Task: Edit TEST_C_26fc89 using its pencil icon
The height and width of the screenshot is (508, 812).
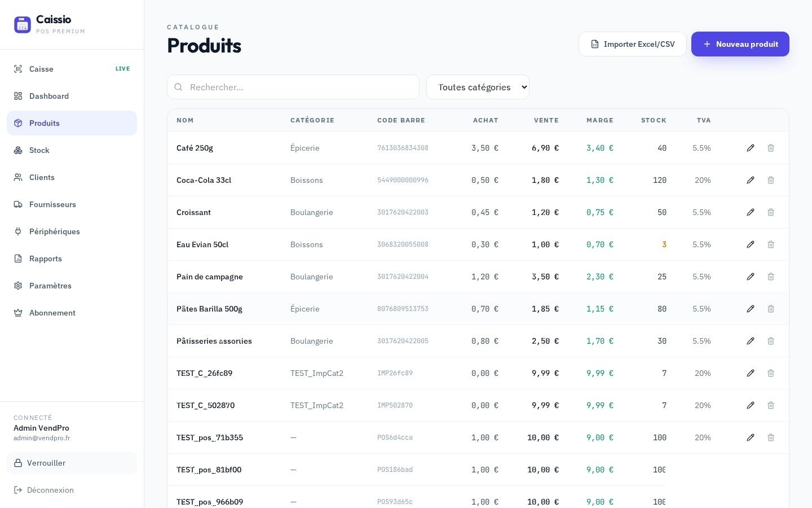Action: pos(751,373)
